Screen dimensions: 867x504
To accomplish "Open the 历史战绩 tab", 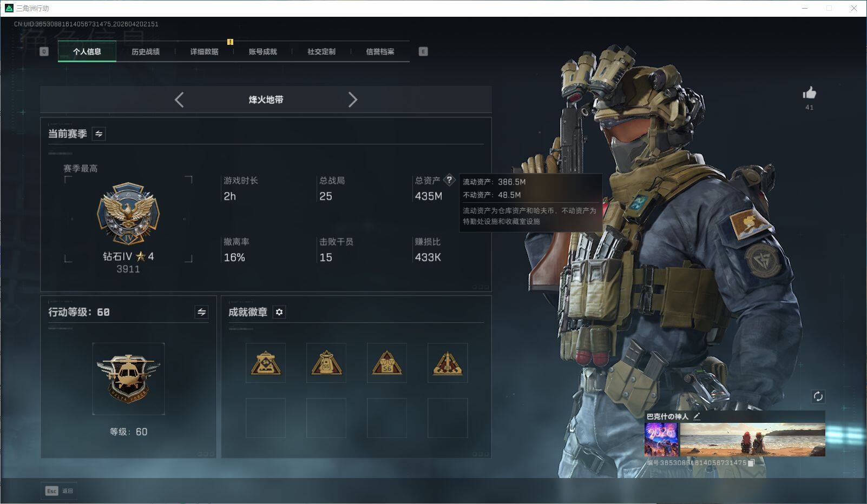I will [x=146, y=52].
